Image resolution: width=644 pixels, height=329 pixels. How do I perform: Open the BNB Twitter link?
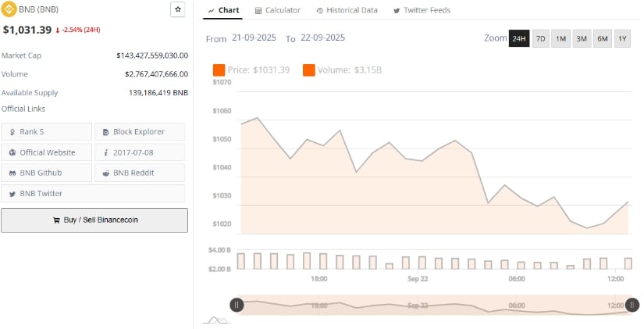46,193
